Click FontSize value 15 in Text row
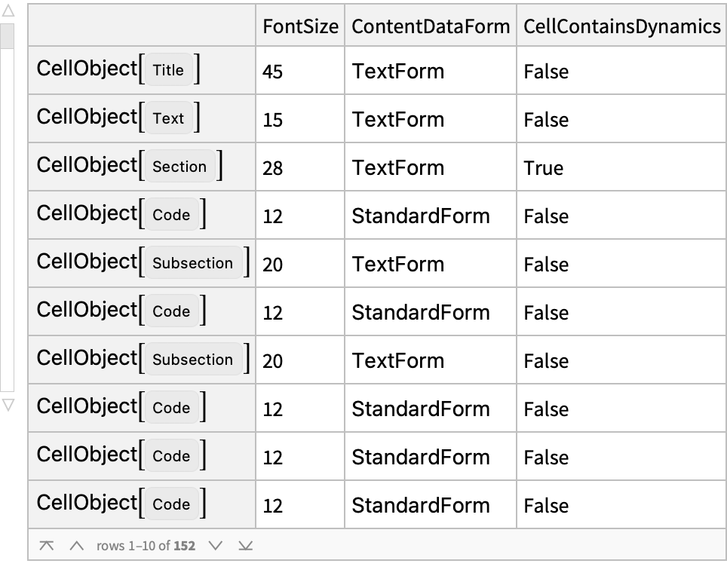 (273, 121)
